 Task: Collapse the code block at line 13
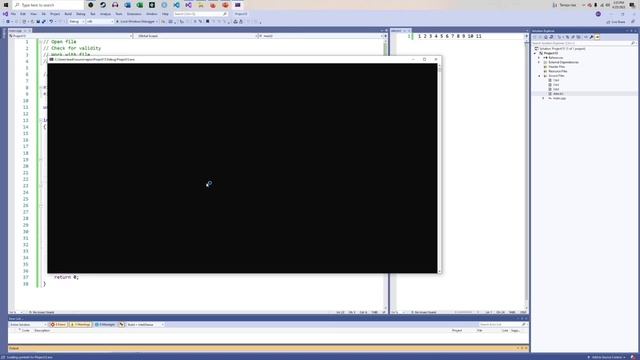pyautogui.click(x=41, y=120)
